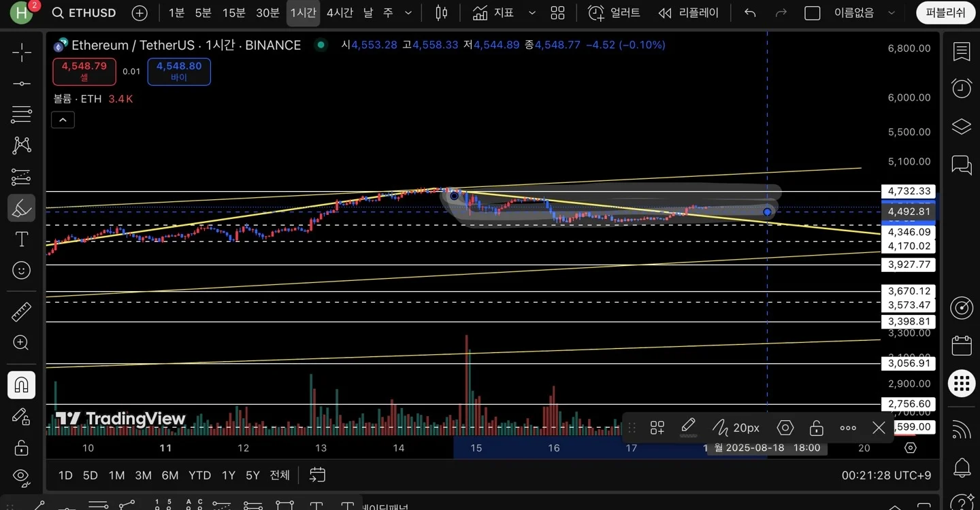
Task: Click the blue 바이 buy button
Action: click(179, 71)
